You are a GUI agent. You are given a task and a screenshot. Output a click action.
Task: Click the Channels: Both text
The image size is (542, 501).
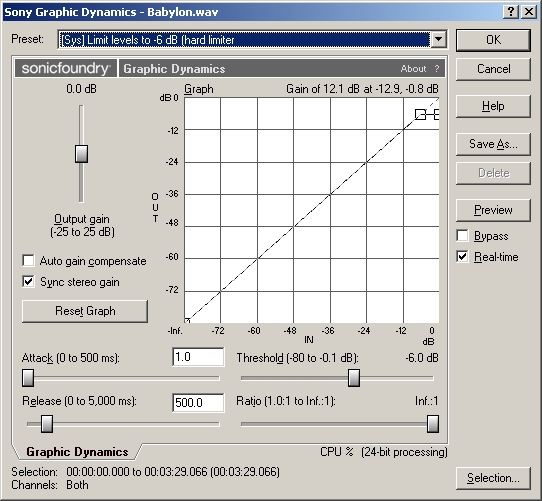click(50, 485)
